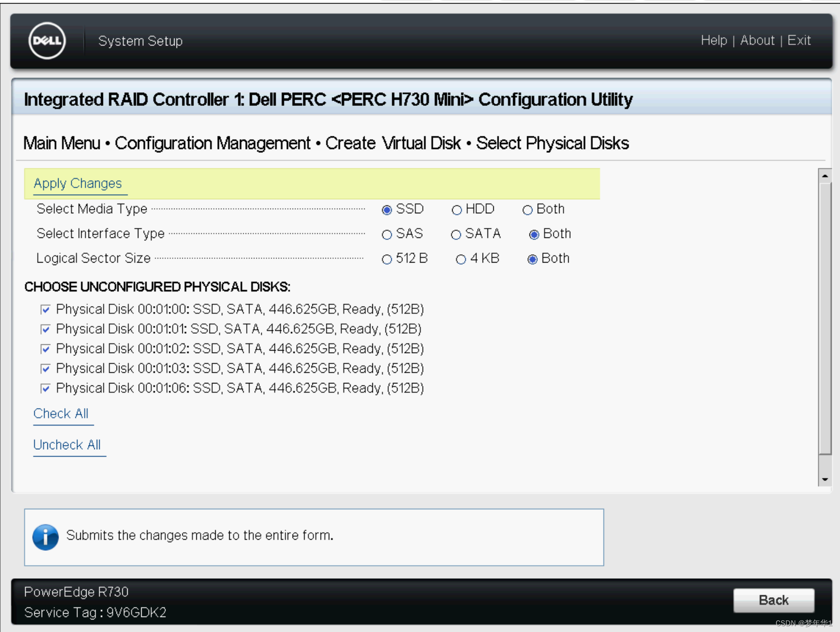Screen dimensions: 840x632
Task: Choose Both for Select Media Type
Action: [528, 210]
